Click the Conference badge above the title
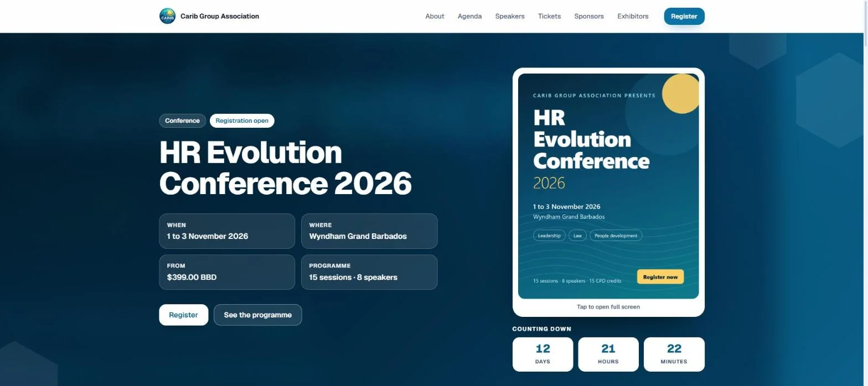Screen dimensions: 868x386 pyautogui.click(x=182, y=121)
